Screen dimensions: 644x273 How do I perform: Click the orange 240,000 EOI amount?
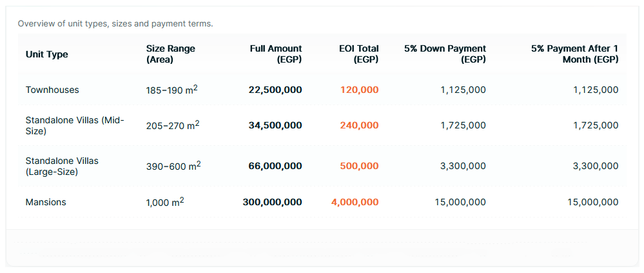point(360,125)
